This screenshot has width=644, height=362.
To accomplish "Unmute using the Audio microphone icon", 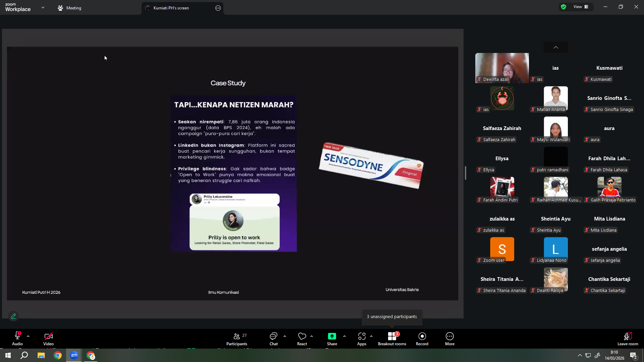I will pyautogui.click(x=17, y=336).
